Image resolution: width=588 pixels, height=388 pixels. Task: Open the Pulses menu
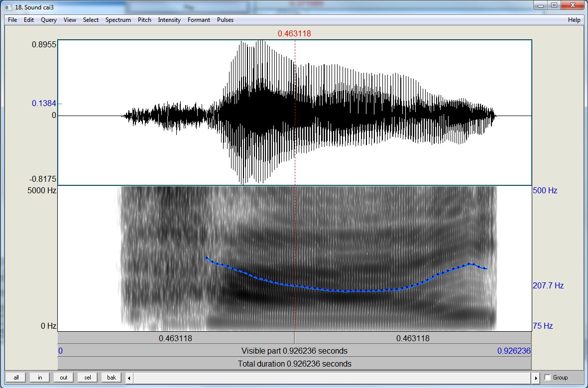tap(226, 20)
